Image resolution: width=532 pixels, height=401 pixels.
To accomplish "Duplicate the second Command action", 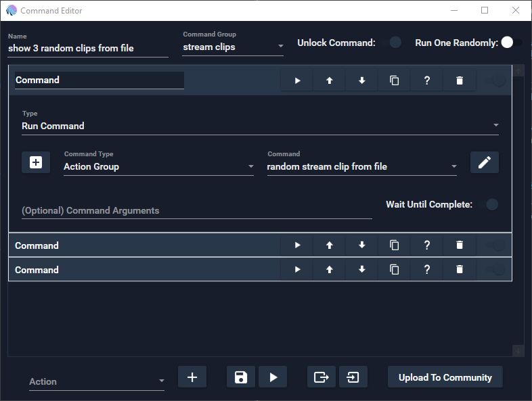I will (x=395, y=245).
